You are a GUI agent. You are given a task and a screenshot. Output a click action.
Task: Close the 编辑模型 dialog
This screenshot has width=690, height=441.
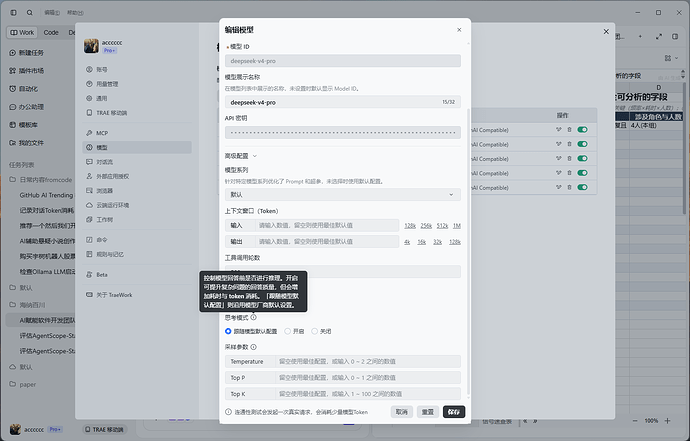pos(459,30)
